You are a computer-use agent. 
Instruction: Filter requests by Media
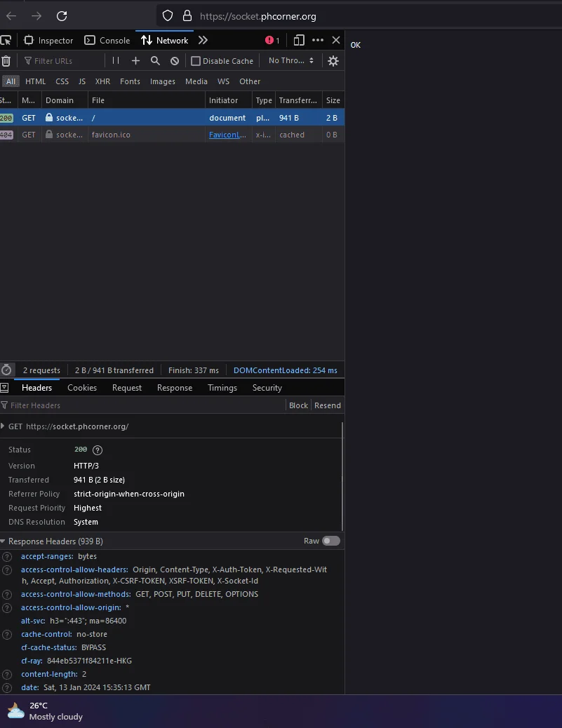(x=196, y=81)
